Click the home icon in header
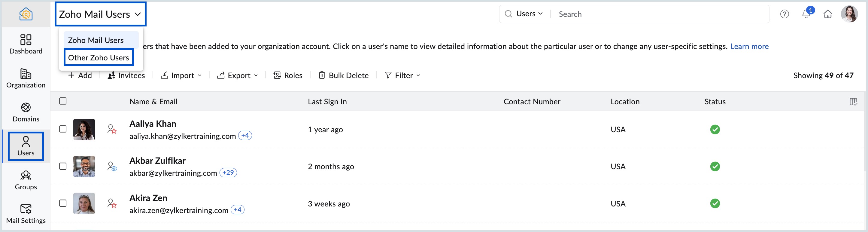Image resolution: width=868 pixels, height=232 pixels. (828, 14)
